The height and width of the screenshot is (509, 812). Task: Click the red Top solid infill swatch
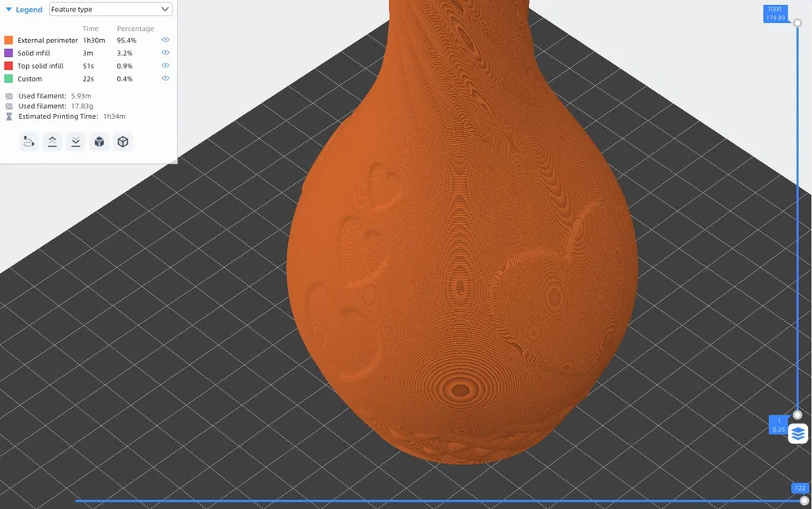click(x=8, y=66)
